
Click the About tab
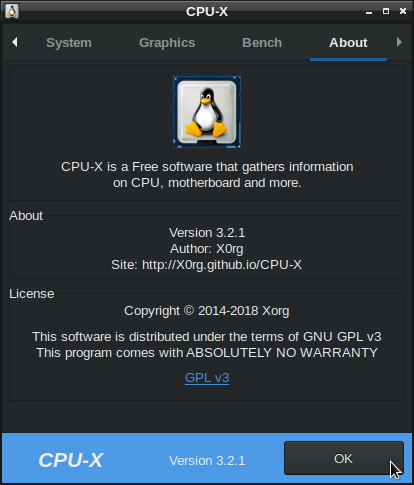[348, 43]
